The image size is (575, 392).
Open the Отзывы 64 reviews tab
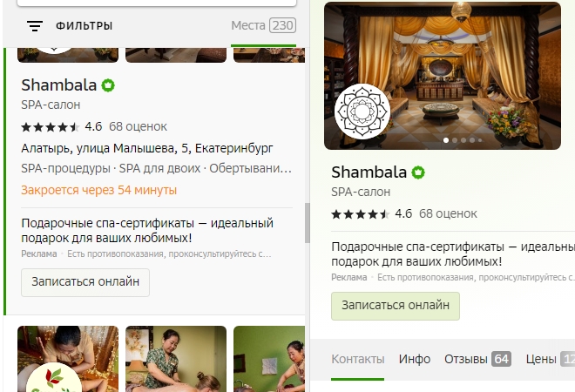click(477, 359)
